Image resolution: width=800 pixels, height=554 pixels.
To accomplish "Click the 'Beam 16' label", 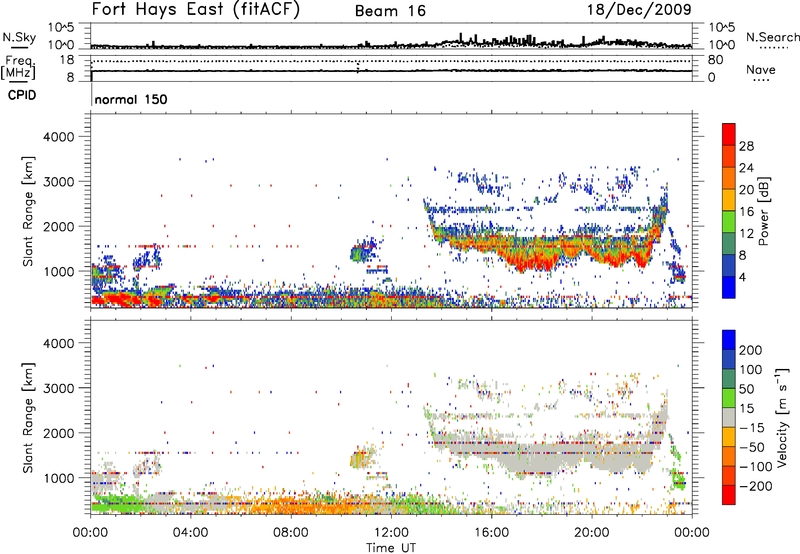I will click(x=390, y=11).
